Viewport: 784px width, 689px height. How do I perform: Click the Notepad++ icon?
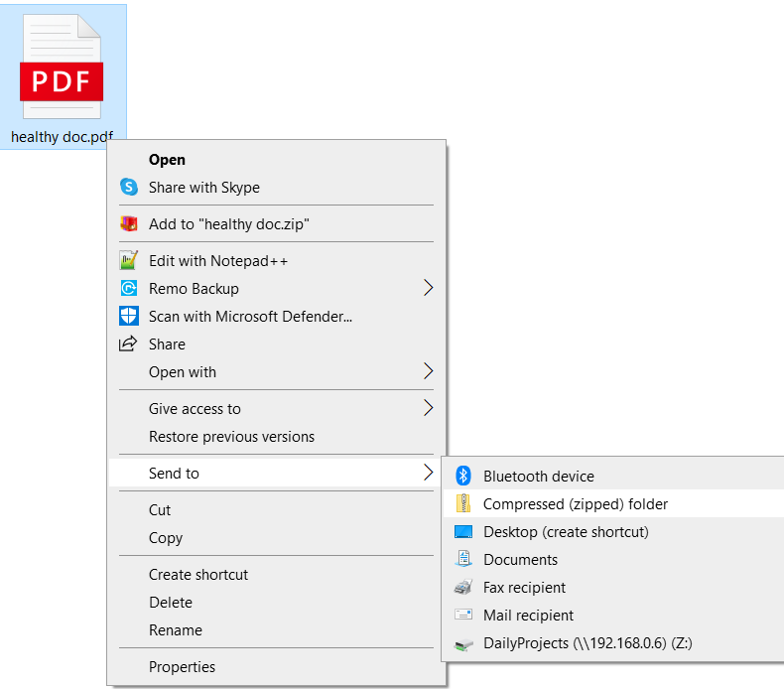point(129,261)
